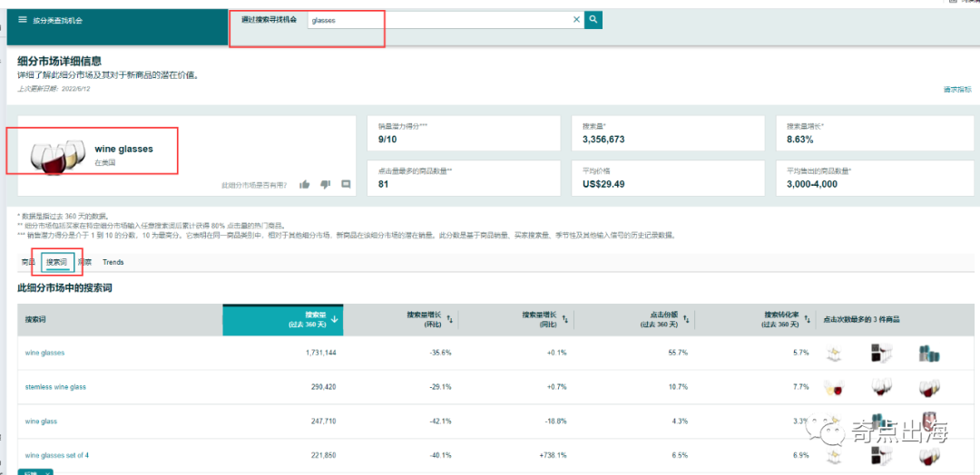The height and width of the screenshot is (475, 980).
Task: Click the 8.63% search growth value
Action: (x=800, y=140)
